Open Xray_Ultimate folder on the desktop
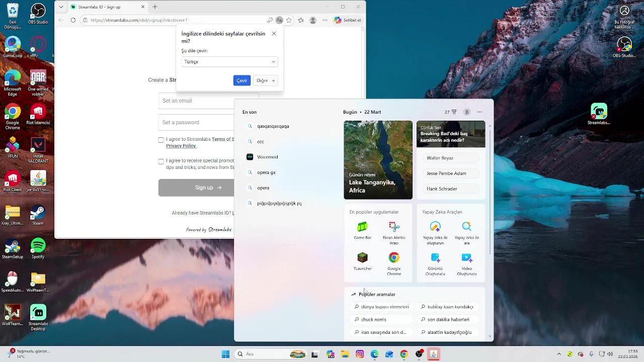The width and height of the screenshot is (644, 362). 13,215
